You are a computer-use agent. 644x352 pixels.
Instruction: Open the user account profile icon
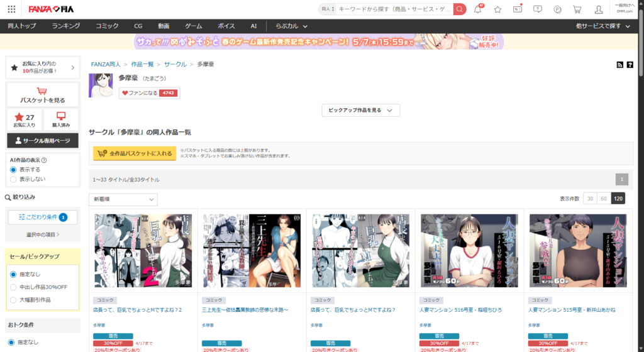[x=598, y=9]
